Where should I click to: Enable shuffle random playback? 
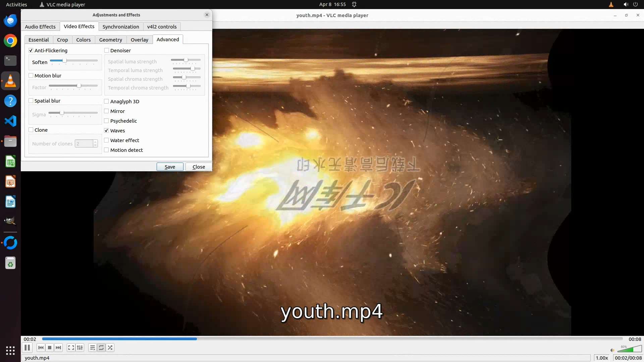point(110,348)
